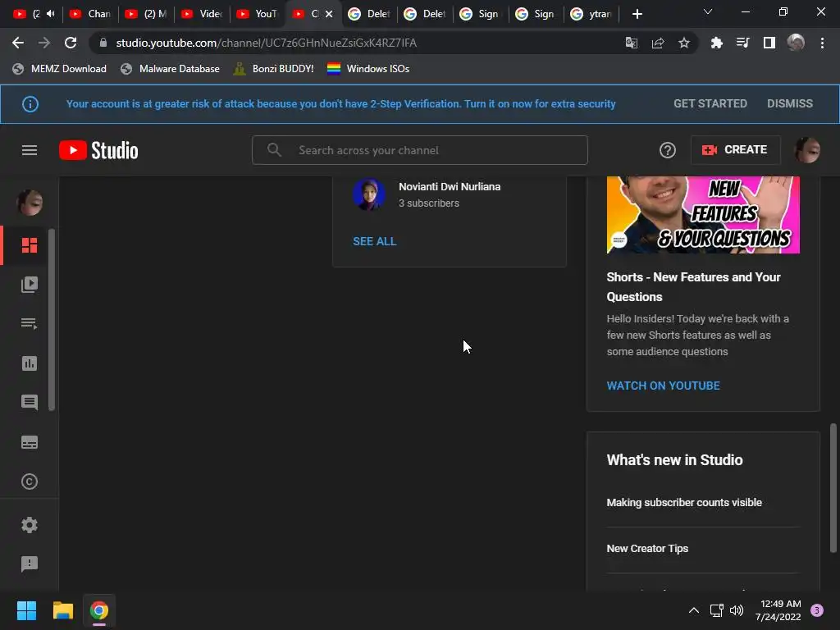The width and height of the screenshot is (840, 630).
Task: Mute audio on first YouTube tab
Action: 50,13
